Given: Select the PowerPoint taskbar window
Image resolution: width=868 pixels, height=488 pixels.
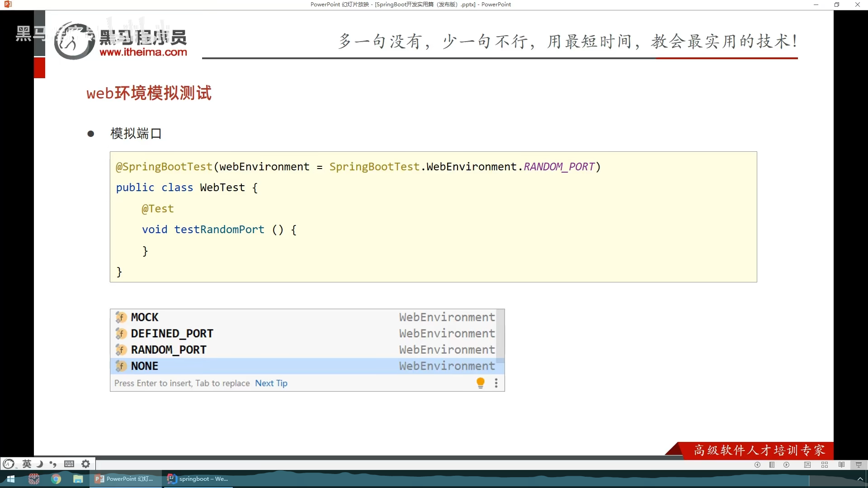Looking at the screenshot, I should point(125,479).
